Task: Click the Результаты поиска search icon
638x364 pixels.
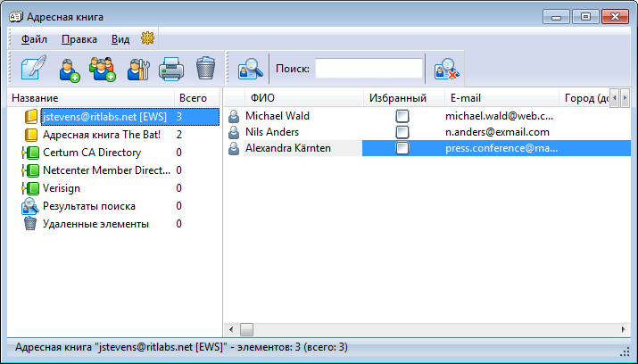Action: pyautogui.click(x=29, y=206)
